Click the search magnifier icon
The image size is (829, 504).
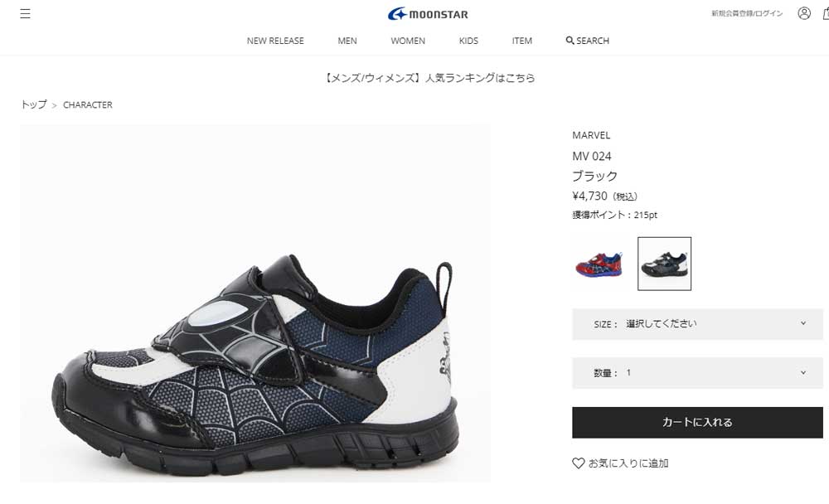570,40
